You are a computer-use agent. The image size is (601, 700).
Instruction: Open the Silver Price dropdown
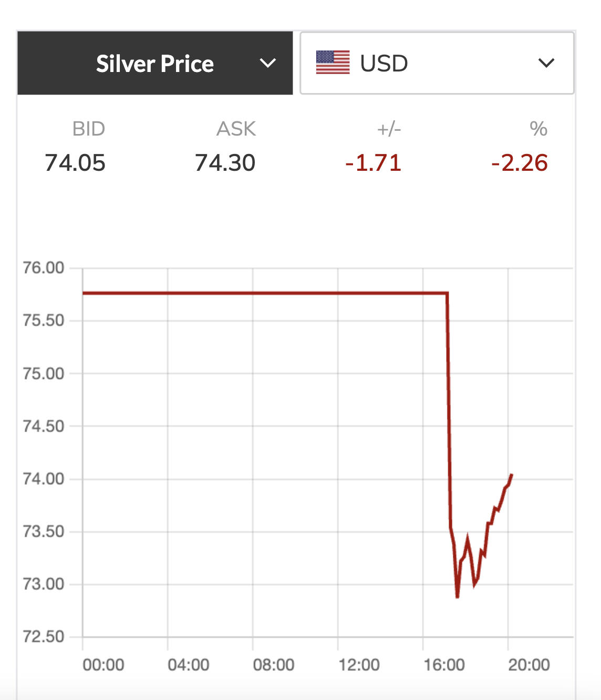155,64
